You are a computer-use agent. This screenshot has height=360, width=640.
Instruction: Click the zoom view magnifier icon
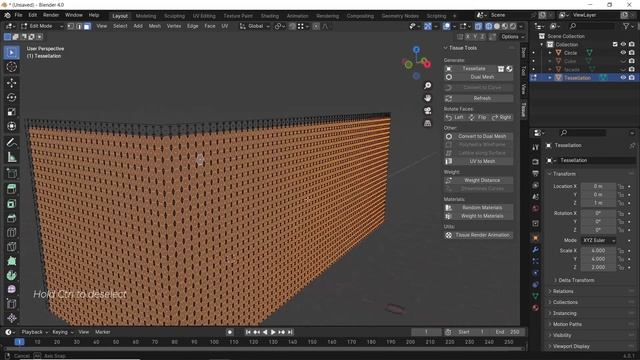click(427, 86)
